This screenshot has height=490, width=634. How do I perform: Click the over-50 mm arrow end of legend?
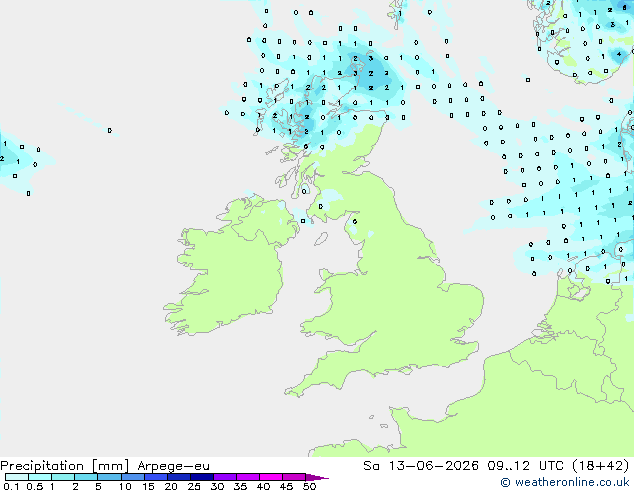317,477
